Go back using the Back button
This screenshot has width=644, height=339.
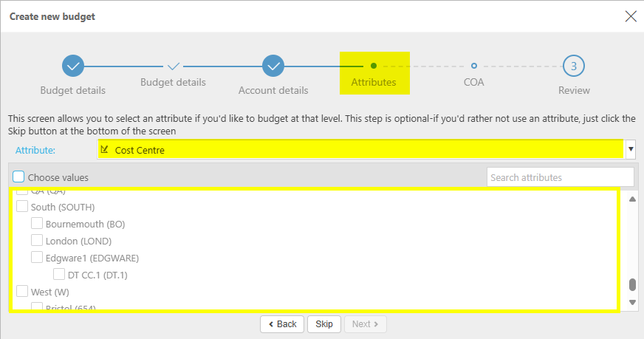281,324
